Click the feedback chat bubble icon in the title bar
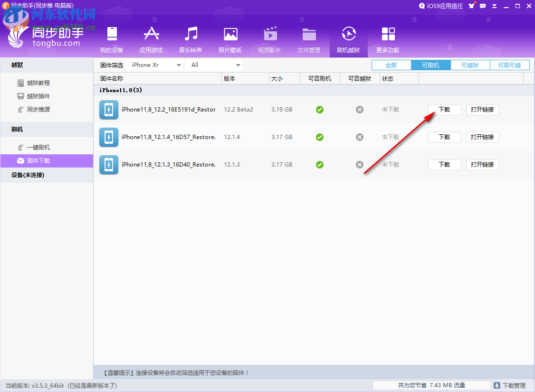535x392 pixels. [x=482, y=6]
